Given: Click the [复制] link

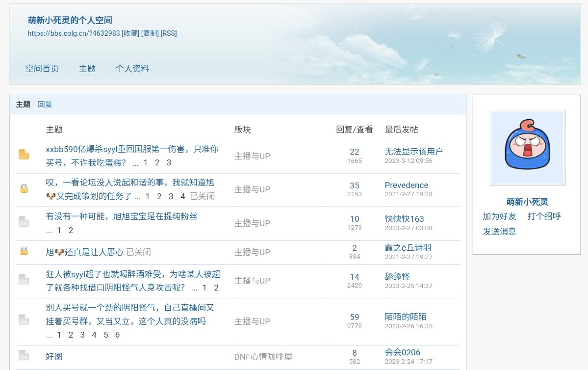Looking at the screenshot, I should pos(150,33).
